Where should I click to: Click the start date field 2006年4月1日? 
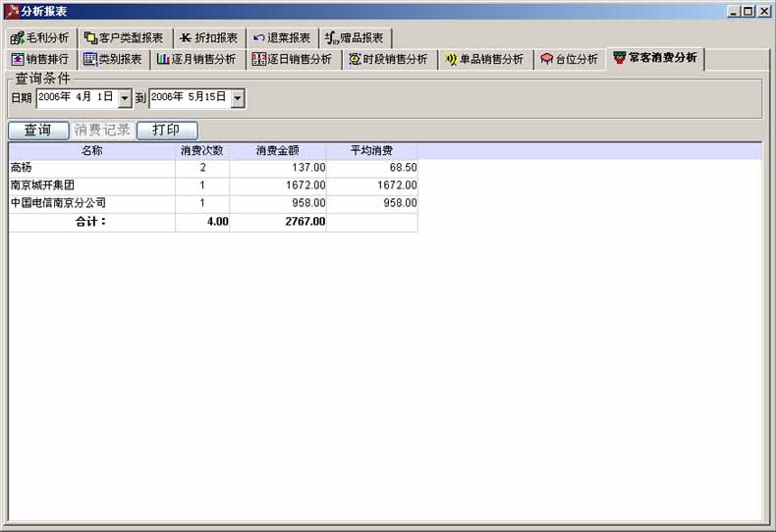(76, 98)
